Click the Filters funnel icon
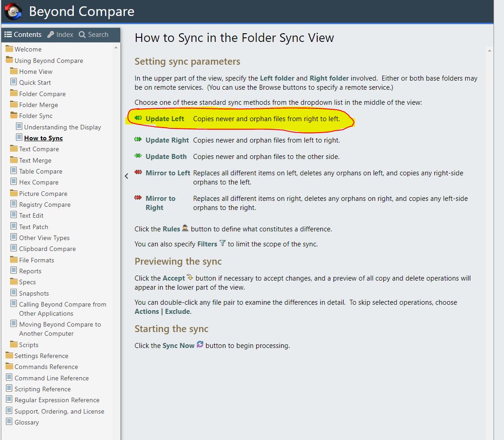 point(222,243)
